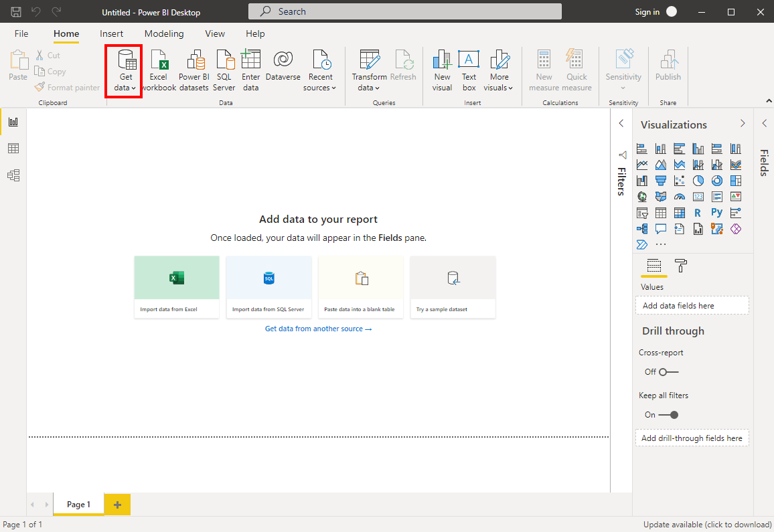This screenshot has width=774, height=532.
Task: Click Get data from another source link
Action: coord(318,329)
